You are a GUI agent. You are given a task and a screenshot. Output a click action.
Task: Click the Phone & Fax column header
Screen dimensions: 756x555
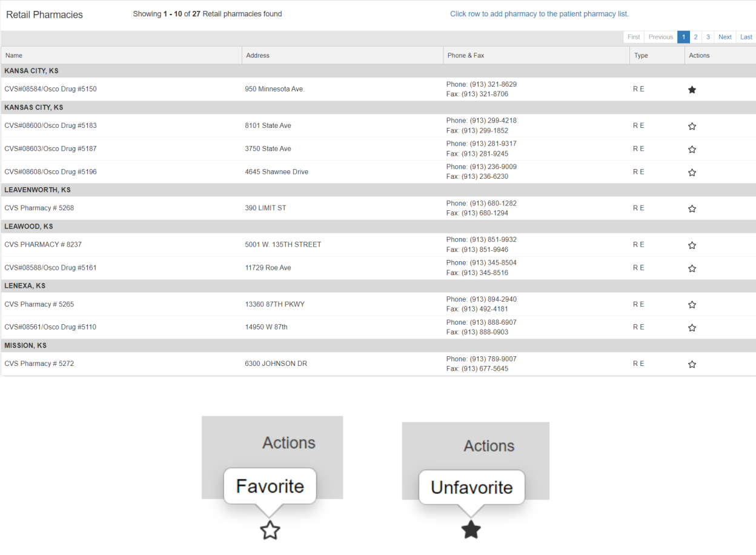click(537, 55)
